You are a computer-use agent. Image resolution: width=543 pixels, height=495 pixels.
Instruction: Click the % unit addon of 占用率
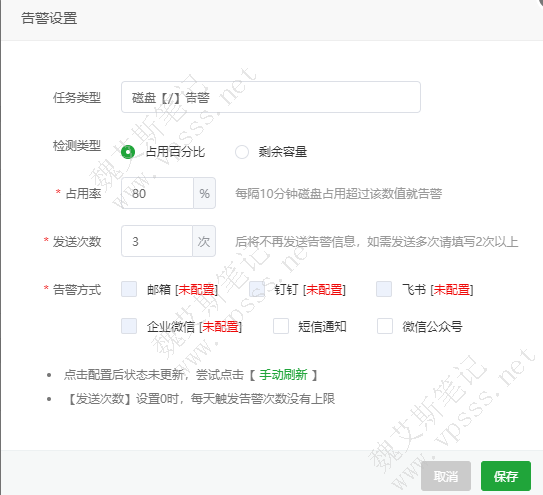click(x=204, y=193)
